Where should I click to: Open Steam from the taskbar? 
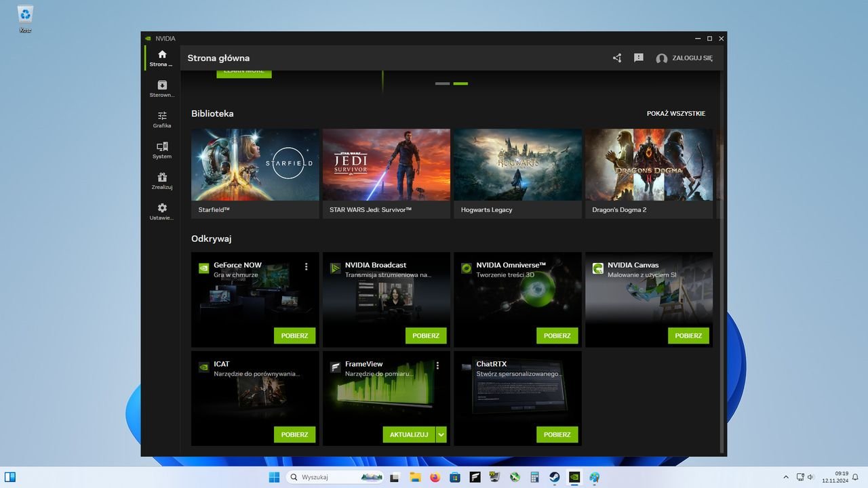pyautogui.click(x=555, y=477)
